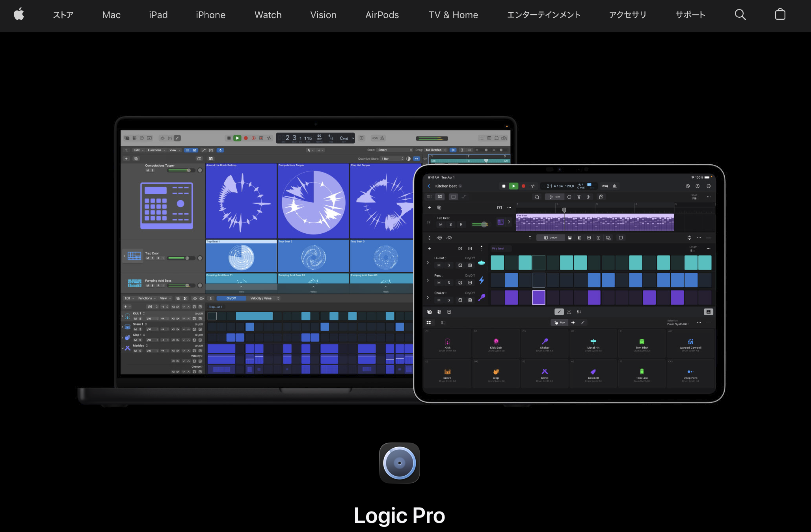This screenshot has height=532, width=811.
Task: Click the metronome icon on the Mac control bar
Action: pyautogui.click(x=382, y=138)
